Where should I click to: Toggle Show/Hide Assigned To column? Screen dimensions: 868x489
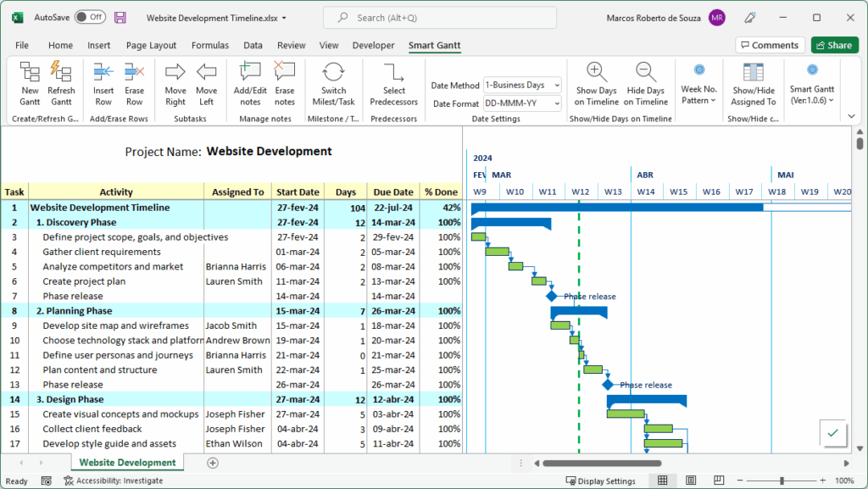click(x=754, y=83)
